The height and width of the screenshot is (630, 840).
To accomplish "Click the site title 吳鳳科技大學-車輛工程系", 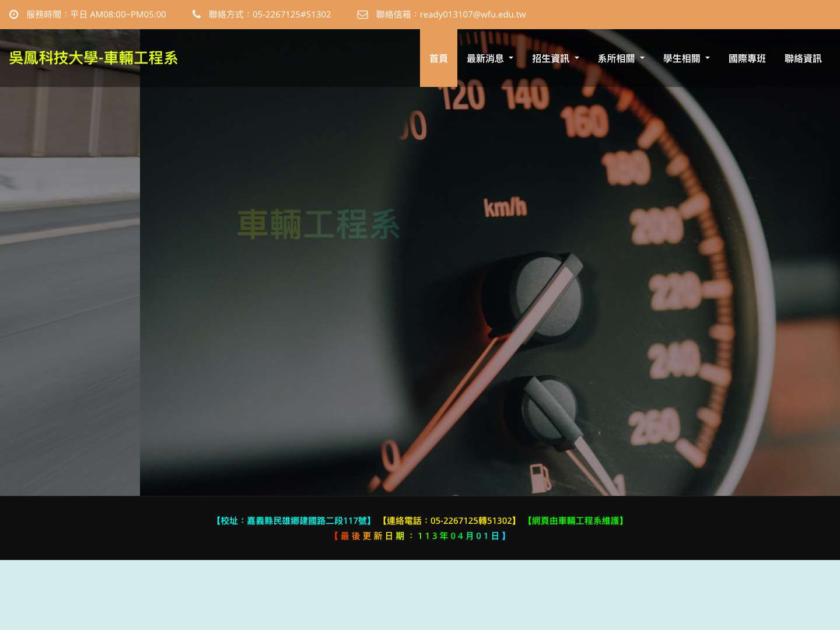I will click(93, 58).
